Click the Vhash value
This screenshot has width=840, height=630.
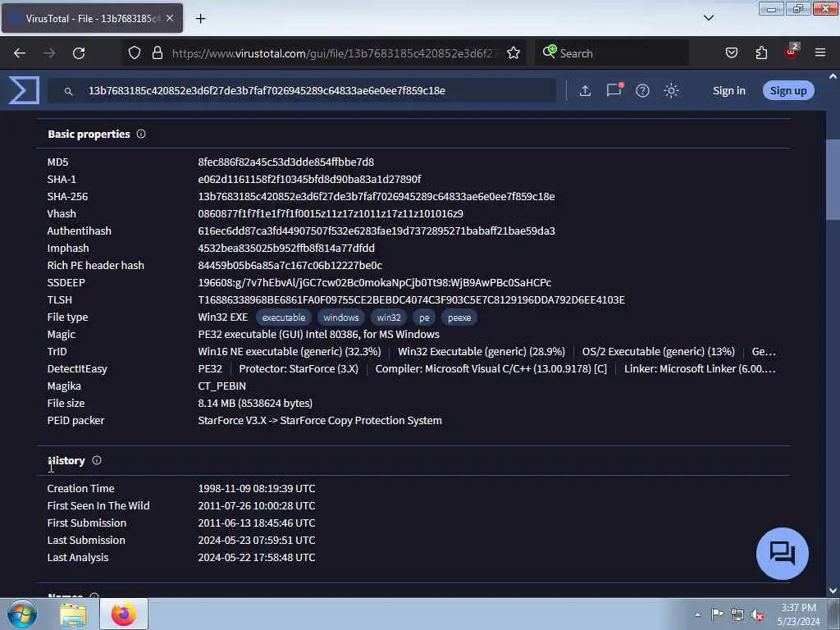(x=330, y=213)
